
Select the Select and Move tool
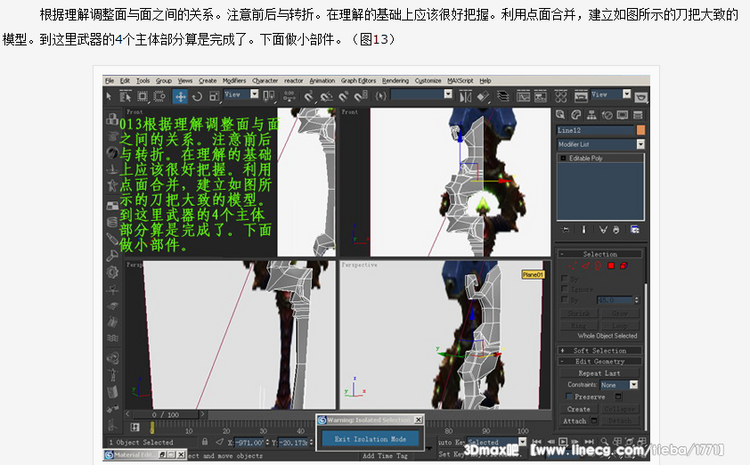[180, 97]
